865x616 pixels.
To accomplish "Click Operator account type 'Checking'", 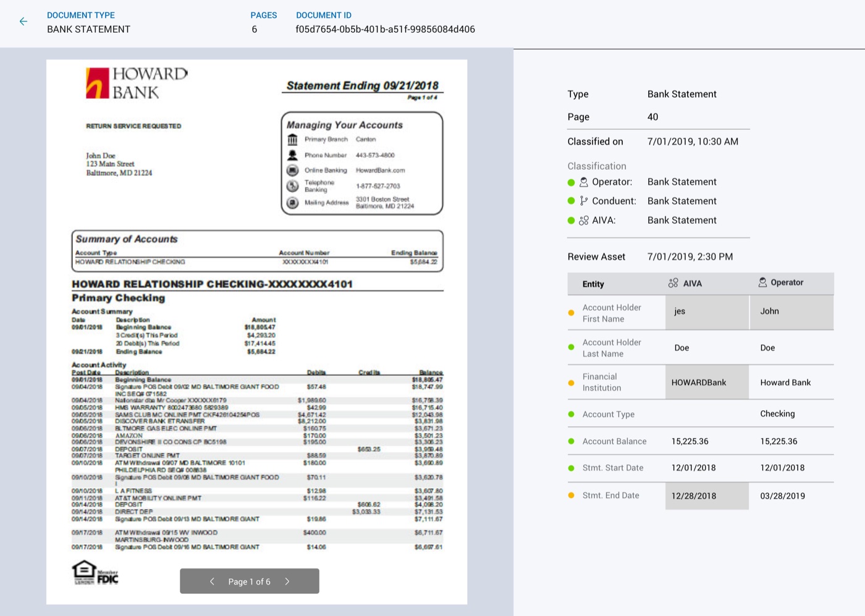I will pos(777,414).
